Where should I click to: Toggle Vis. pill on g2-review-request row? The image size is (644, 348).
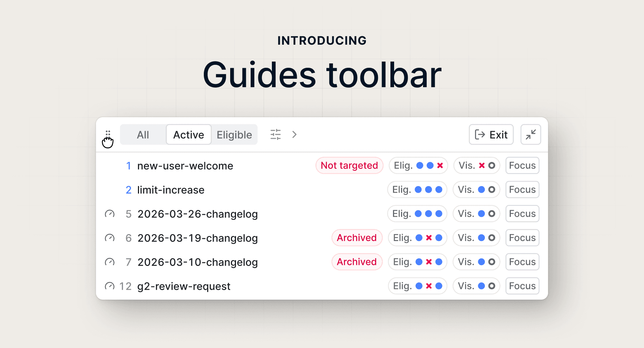point(476,286)
